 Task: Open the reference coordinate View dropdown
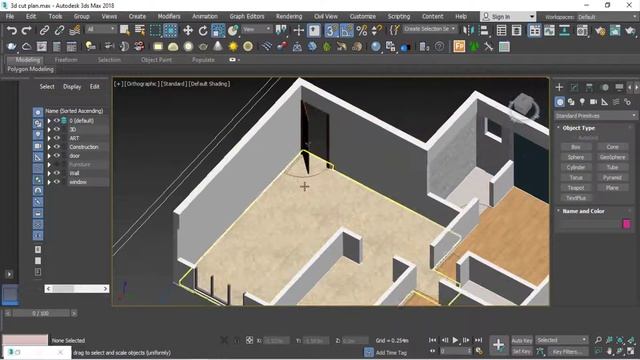256,29
